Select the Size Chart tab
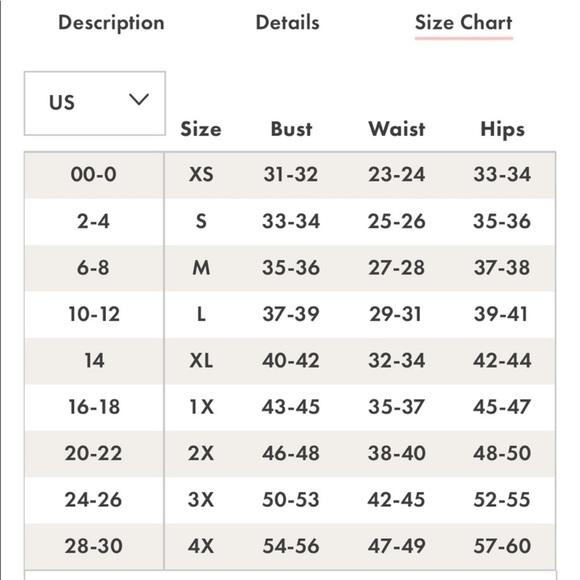580x580 pixels. pyautogui.click(x=464, y=23)
